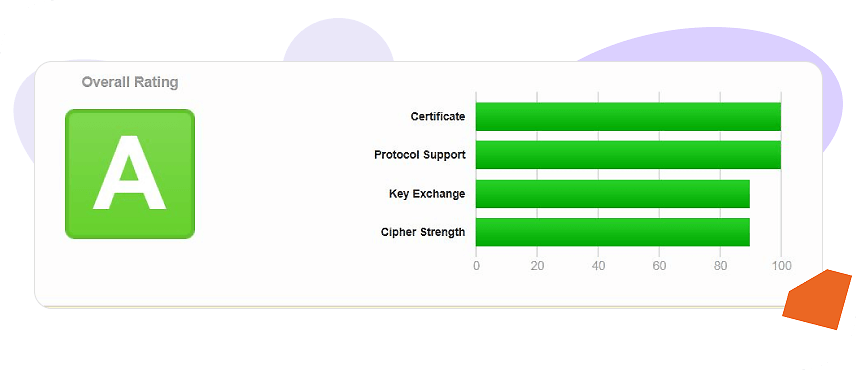Click the white letter A in badge
This screenshot has width=856, height=370.
pyautogui.click(x=129, y=173)
